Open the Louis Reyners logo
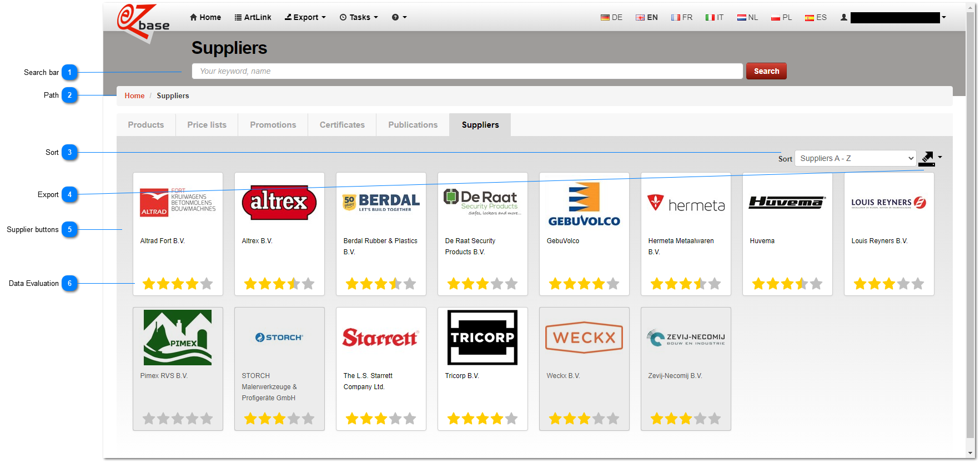980x463 pixels. coord(889,203)
